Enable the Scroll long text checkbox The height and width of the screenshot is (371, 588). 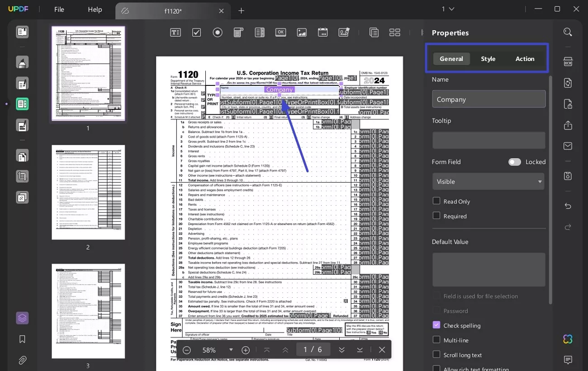[436, 354]
